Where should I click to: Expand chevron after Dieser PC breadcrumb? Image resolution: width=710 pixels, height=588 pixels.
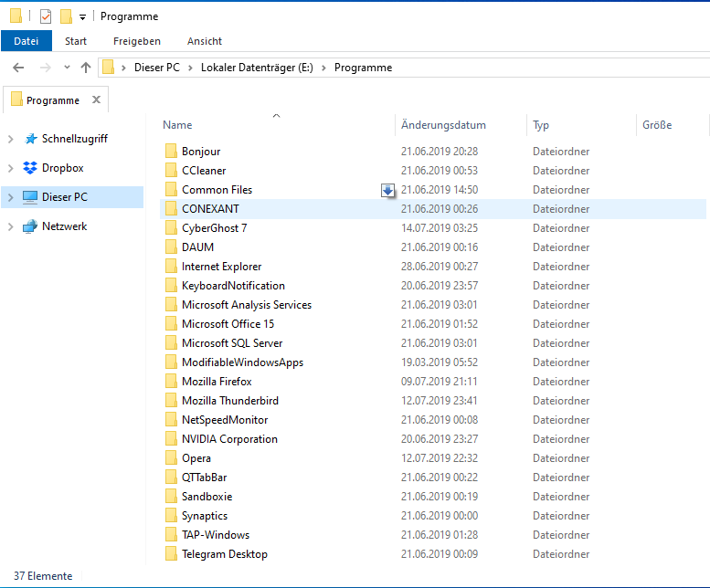190,68
